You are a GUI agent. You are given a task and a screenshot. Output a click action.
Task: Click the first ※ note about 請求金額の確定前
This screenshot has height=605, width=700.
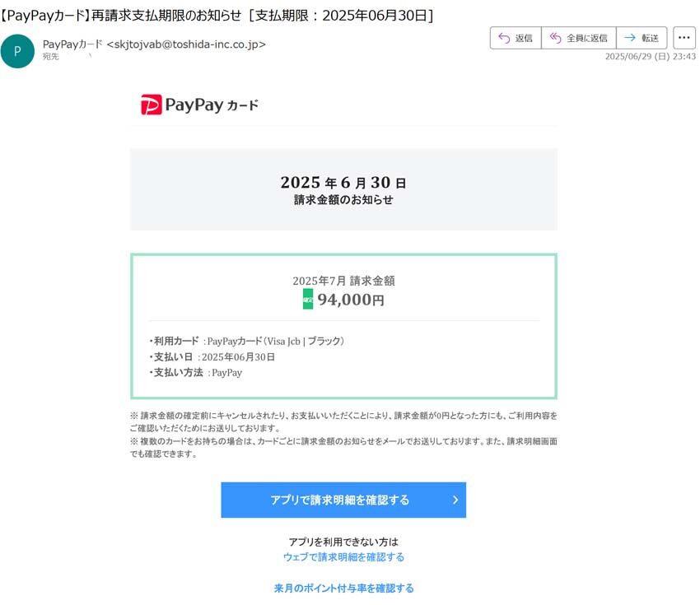coord(343,421)
